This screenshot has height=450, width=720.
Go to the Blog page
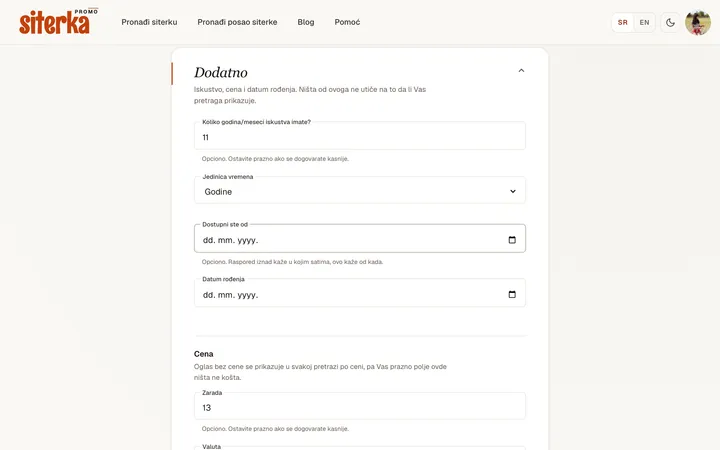coord(306,22)
